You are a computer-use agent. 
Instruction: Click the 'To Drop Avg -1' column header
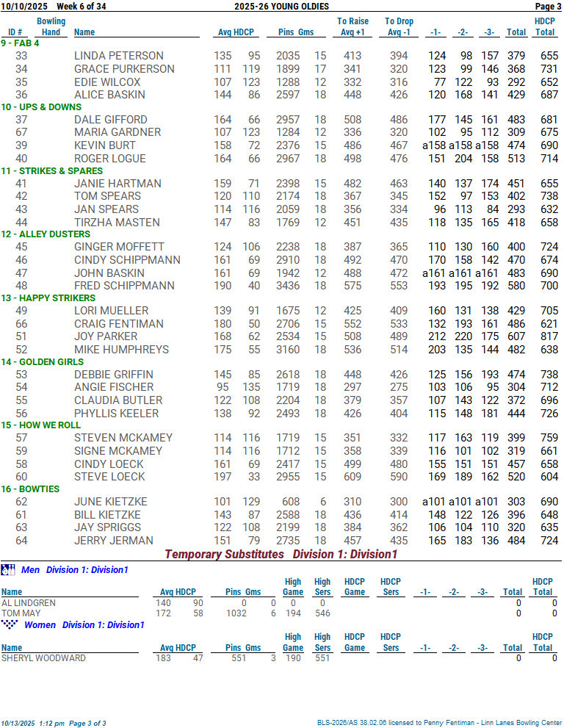click(399, 26)
